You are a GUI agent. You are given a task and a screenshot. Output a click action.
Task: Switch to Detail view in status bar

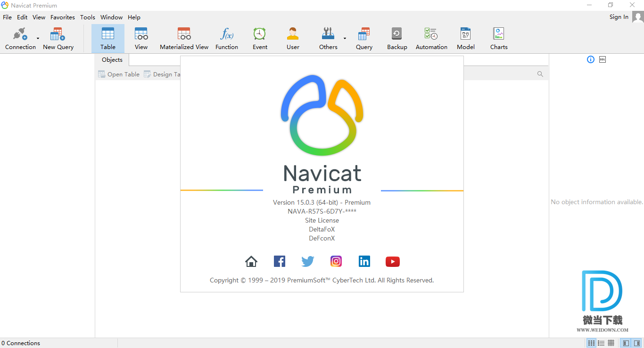click(601, 343)
